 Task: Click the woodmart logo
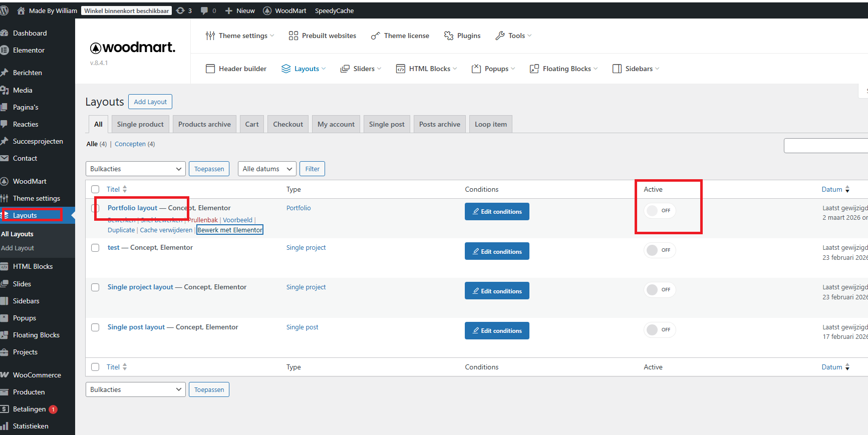(x=133, y=48)
